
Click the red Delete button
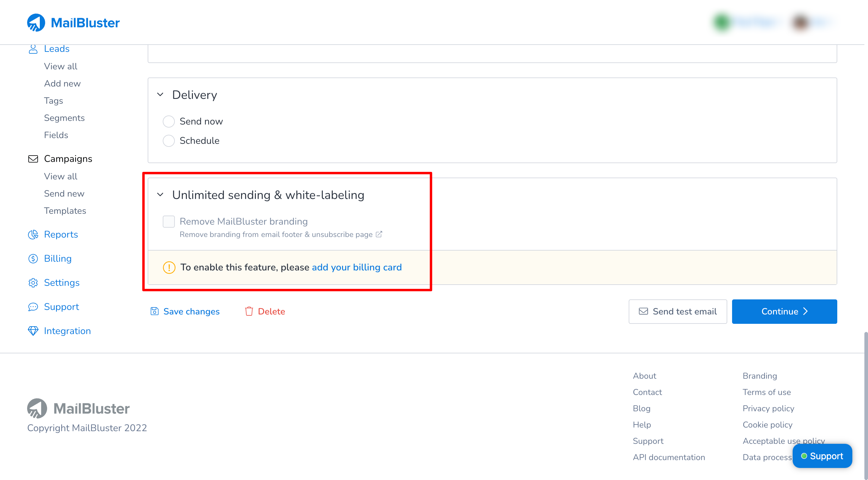(x=265, y=311)
